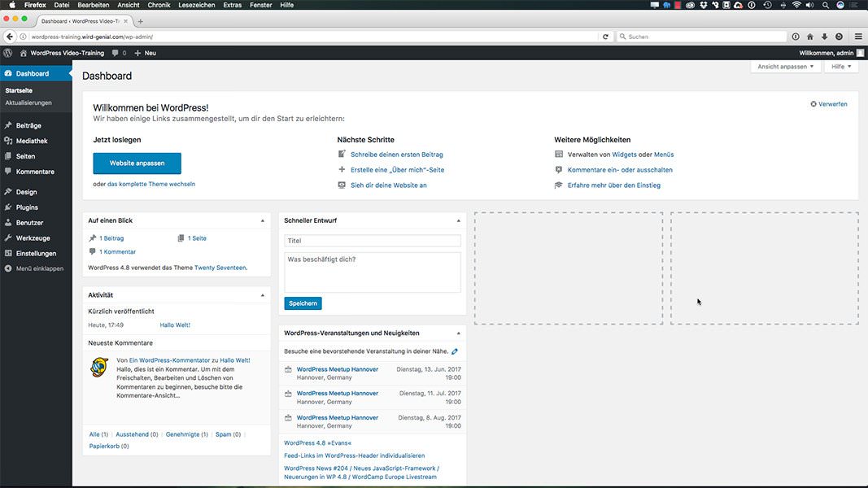This screenshot has width=868, height=488.
Task: Click the volume icon in menu bar
Action: [x=810, y=5]
